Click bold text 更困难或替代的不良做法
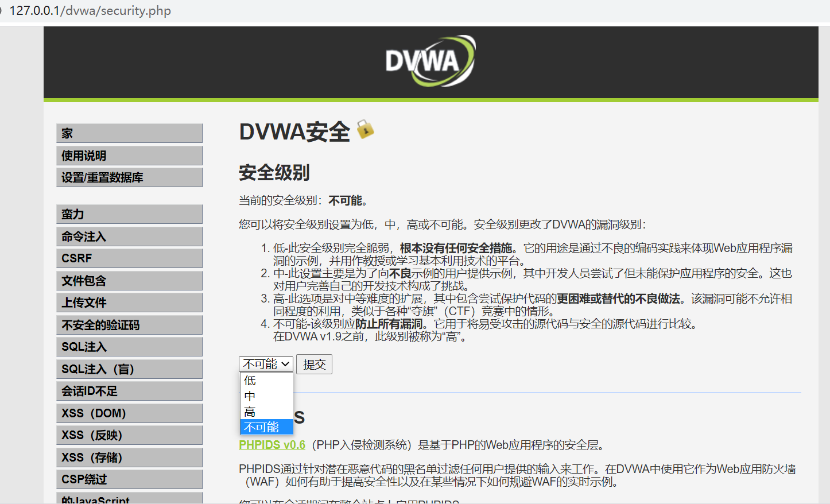 point(618,298)
